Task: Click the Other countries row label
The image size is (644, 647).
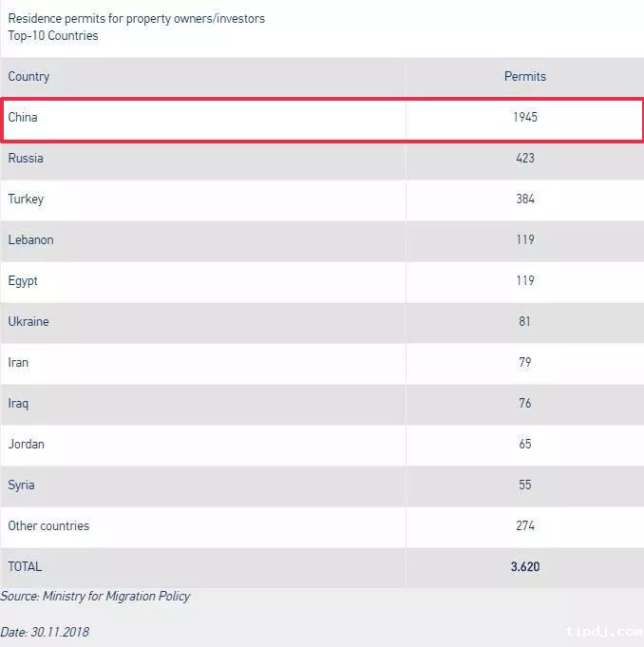Action: pos(48,525)
